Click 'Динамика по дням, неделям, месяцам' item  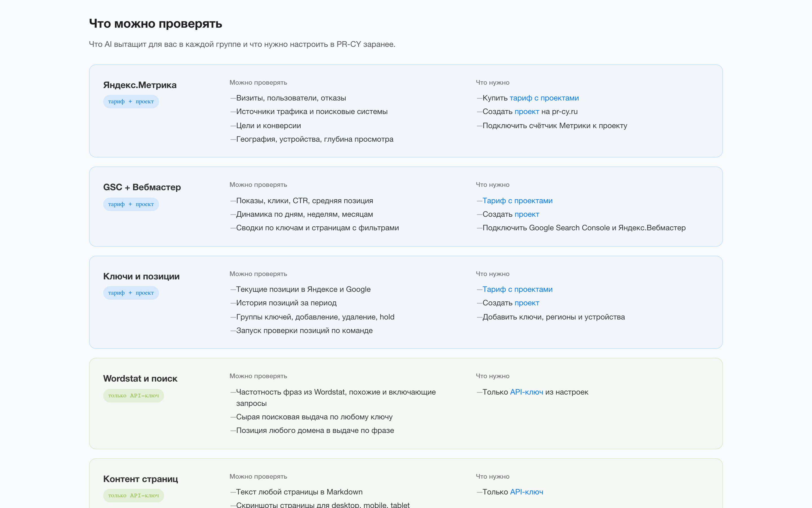(x=305, y=214)
